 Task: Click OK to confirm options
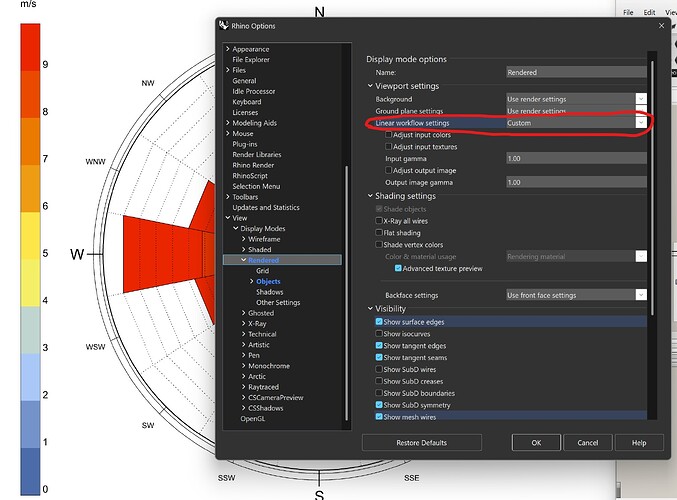click(x=536, y=443)
